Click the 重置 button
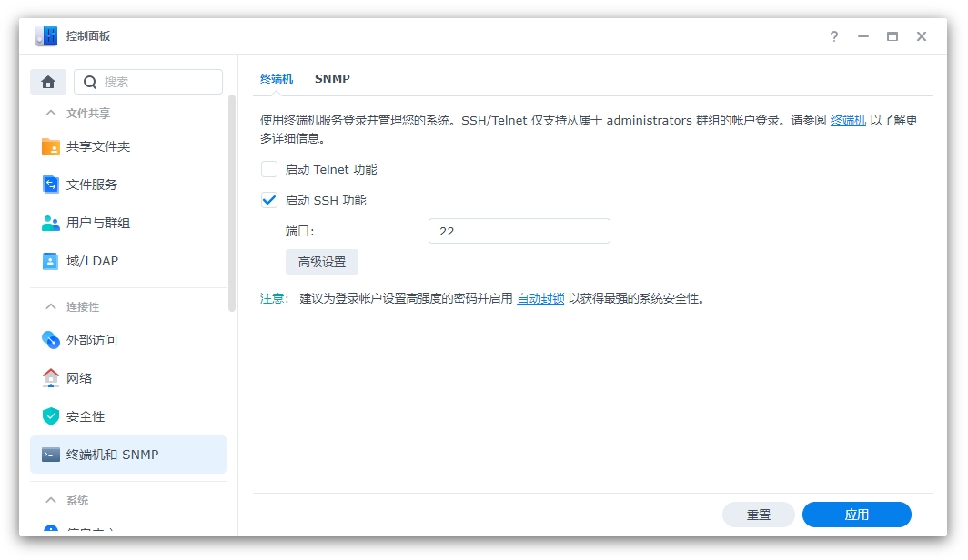The image size is (968, 560). pyautogui.click(x=758, y=515)
